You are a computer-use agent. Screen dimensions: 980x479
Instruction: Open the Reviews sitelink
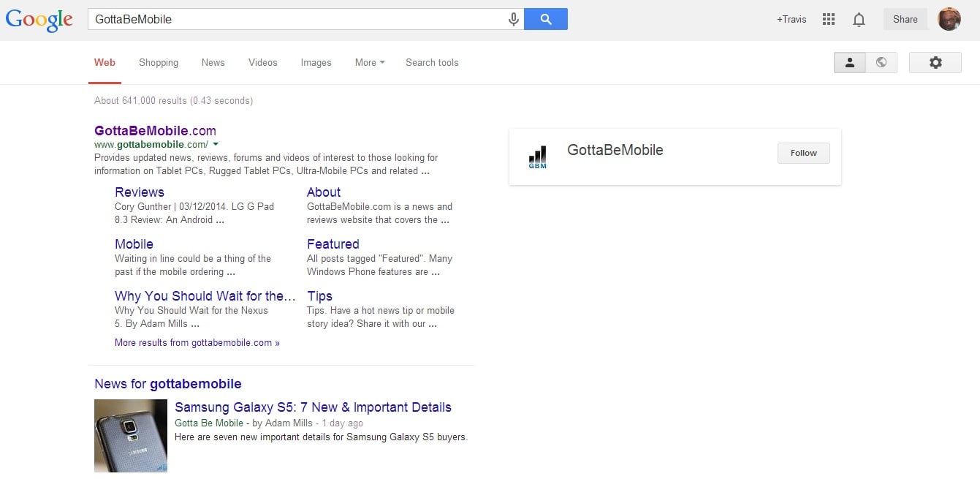(140, 192)
